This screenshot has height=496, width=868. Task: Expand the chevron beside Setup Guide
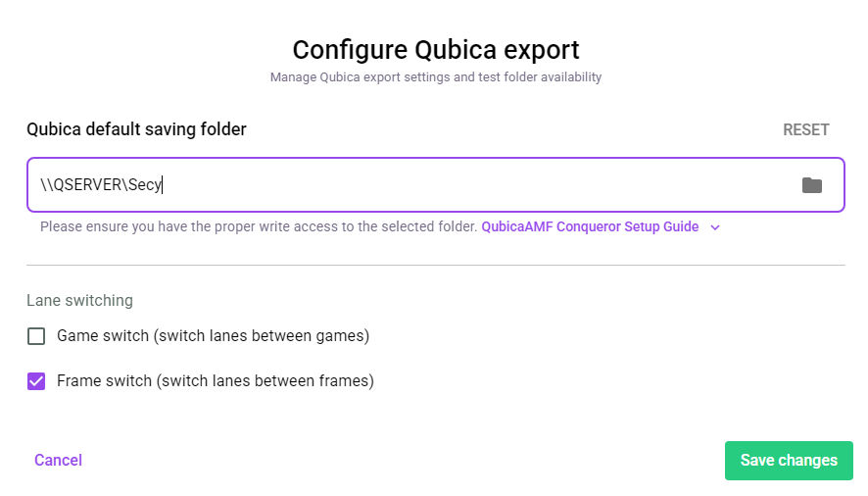click(714, 227)
